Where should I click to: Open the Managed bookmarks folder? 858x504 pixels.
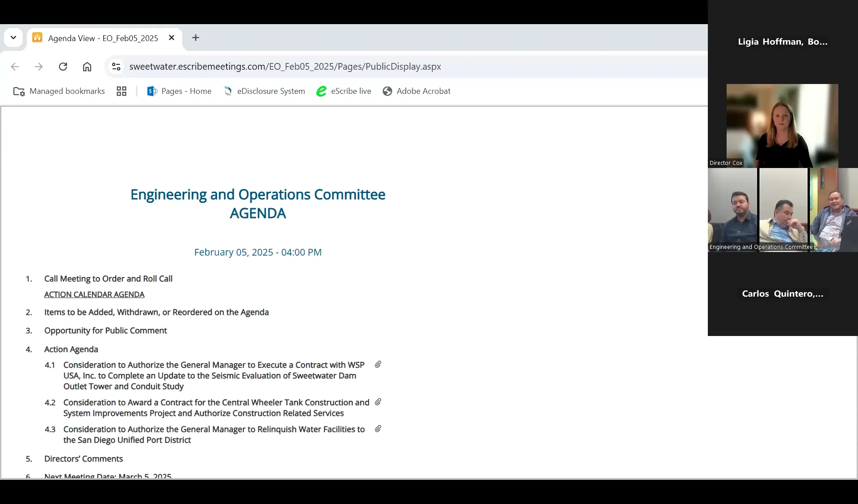click(x=58, y=91)
